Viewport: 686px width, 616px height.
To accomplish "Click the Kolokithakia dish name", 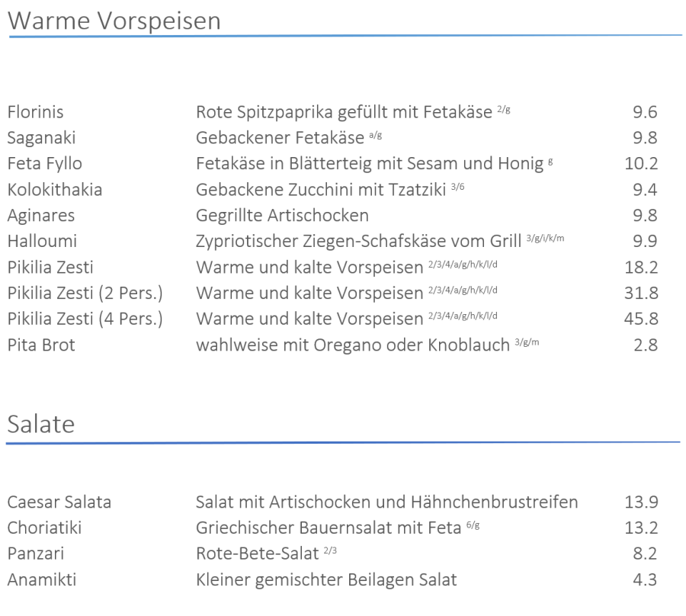I will 54,190.
